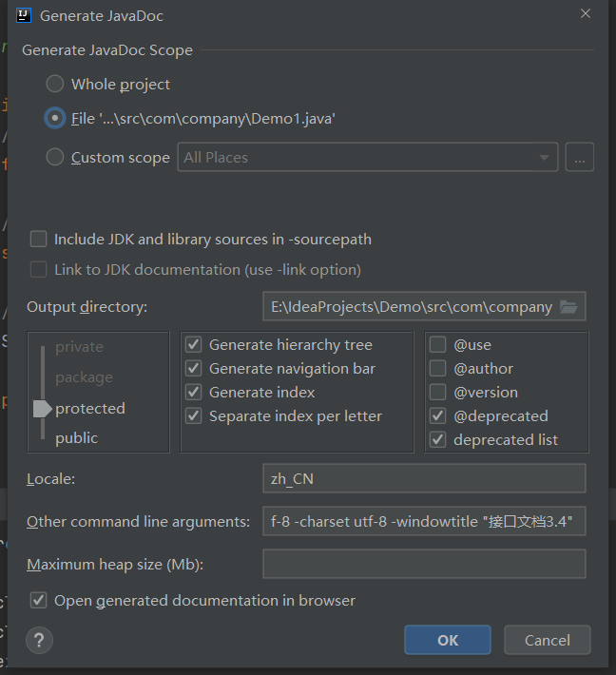616x675 pixels.
Task: Uncheck the deprecated list option
Action: [438, 440]
